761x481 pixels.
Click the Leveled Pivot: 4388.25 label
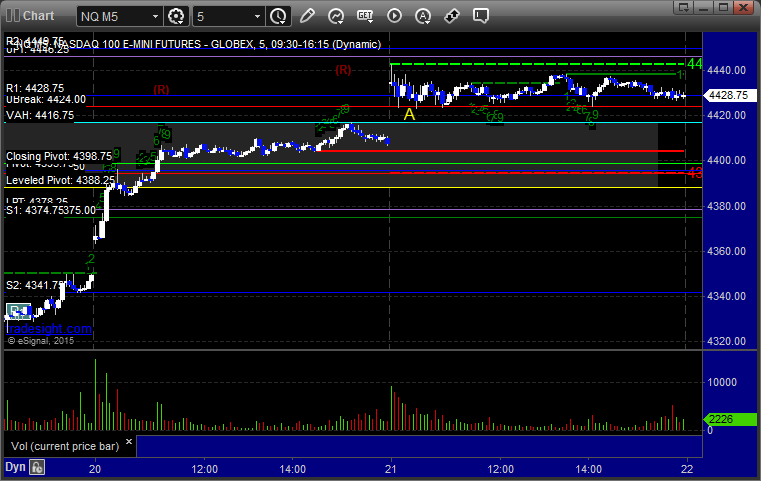[x=60, y=180]
